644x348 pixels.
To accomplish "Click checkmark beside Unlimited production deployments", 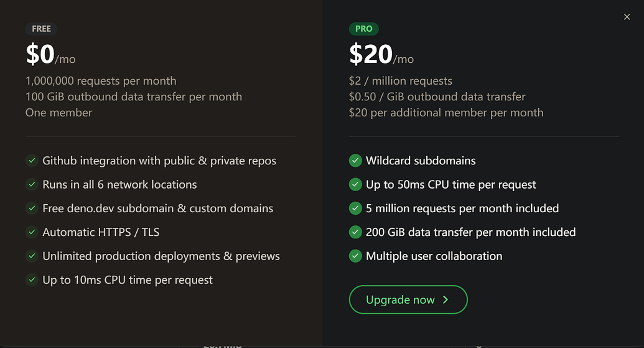I will pyautogui.click(x=32, y=256).
